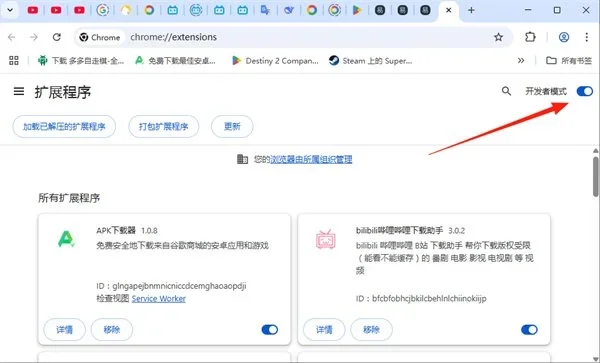Disable the APK下载器 extension toggle
This screenshot has height=363, width=600.
270,329
